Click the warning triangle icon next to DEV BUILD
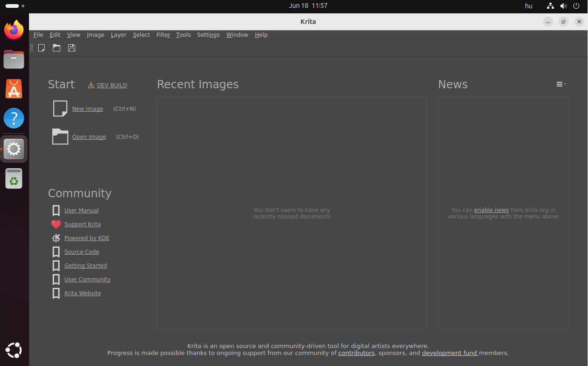This screenshot has width=588, height=366. (91, 86)
